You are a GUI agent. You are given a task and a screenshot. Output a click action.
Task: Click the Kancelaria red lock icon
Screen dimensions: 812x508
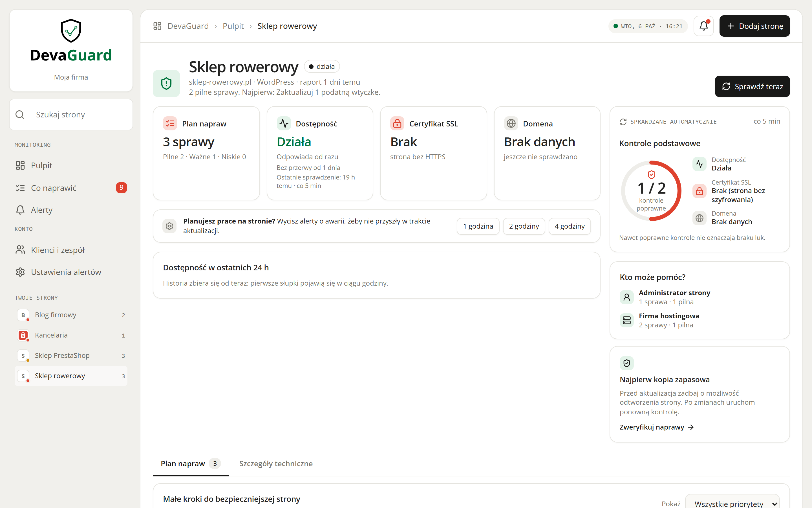[23, 335]
